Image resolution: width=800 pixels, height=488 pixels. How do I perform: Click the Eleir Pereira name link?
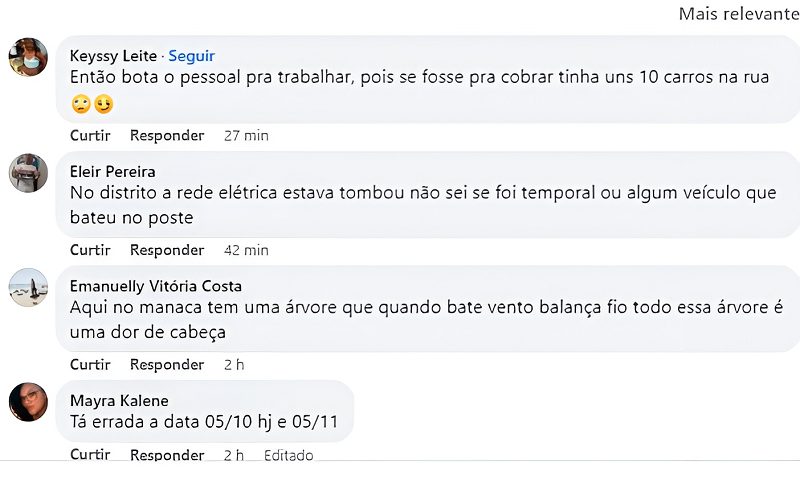pos(112,171)
